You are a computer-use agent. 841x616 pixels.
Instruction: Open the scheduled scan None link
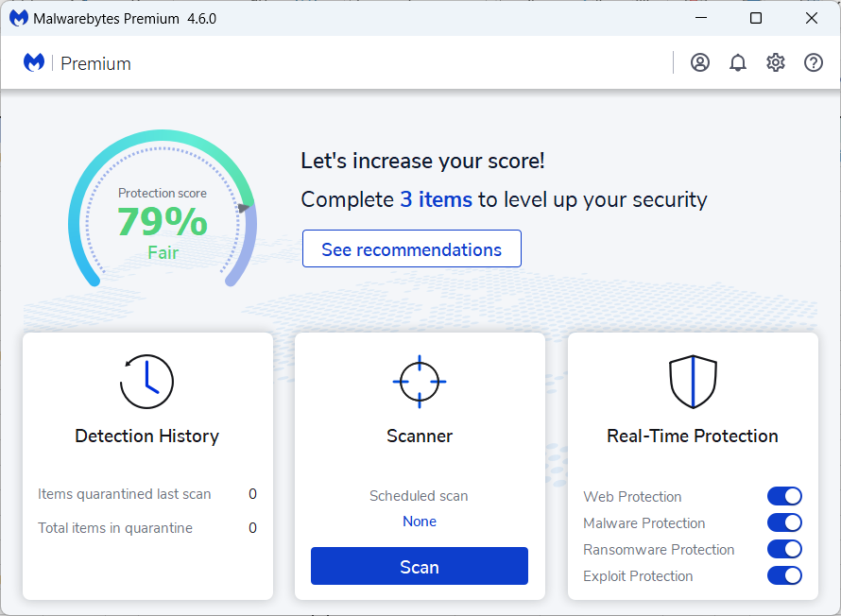420,522
